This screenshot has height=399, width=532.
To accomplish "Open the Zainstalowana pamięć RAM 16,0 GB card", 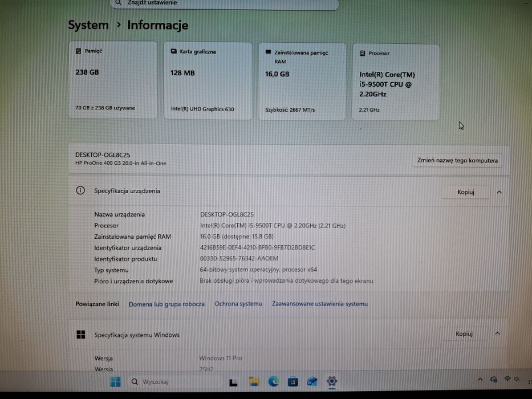I will (x=302, y=82).
